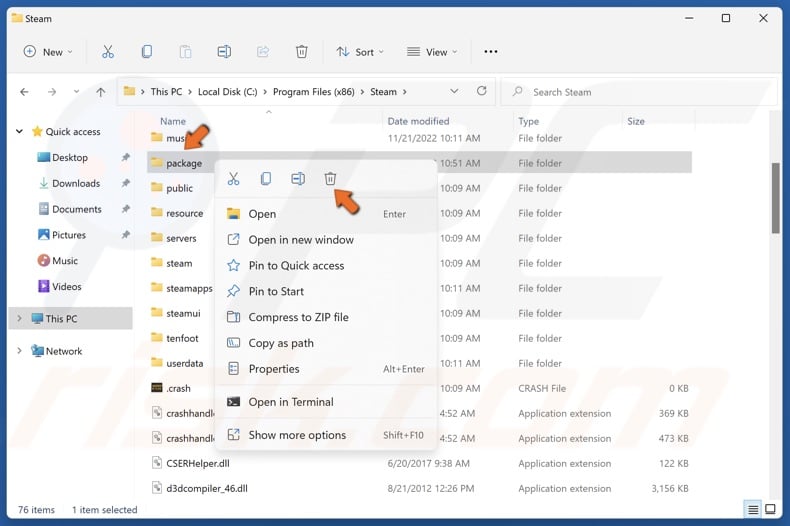The width and height of the screenshot is (790, 526).
Task: Switch to large thumbnails view in status bar
Action: (x=770, y=509)
